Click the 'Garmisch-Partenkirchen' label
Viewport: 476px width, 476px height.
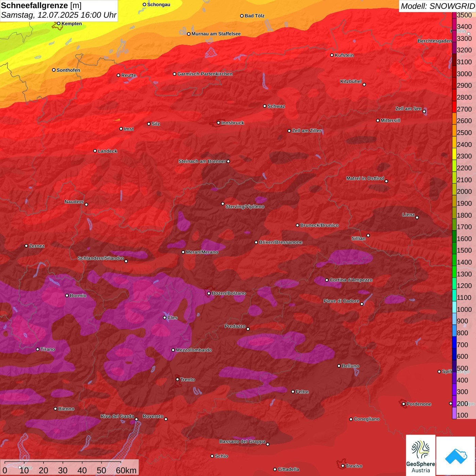205,74
